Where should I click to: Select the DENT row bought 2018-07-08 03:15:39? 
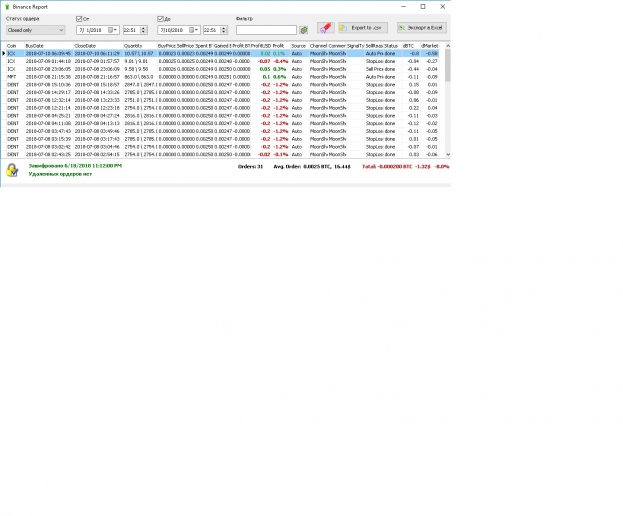222,139
